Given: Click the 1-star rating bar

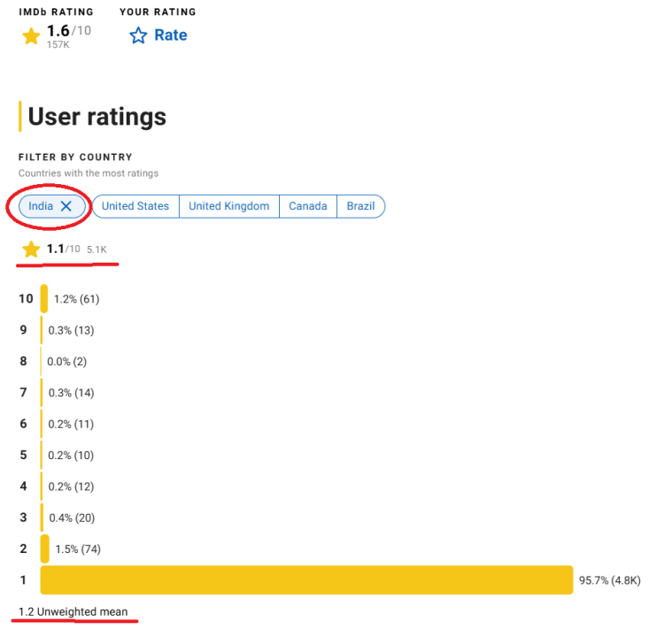Looking at the screenshot, I should click(x=306, y=580).
